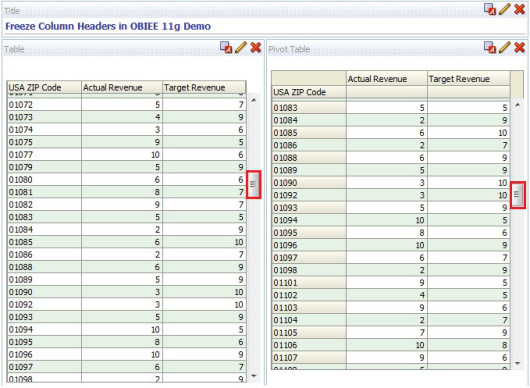The image size is (530, 388).
Task: Click the Format Container icon in Title section
Action: [490, 9]
